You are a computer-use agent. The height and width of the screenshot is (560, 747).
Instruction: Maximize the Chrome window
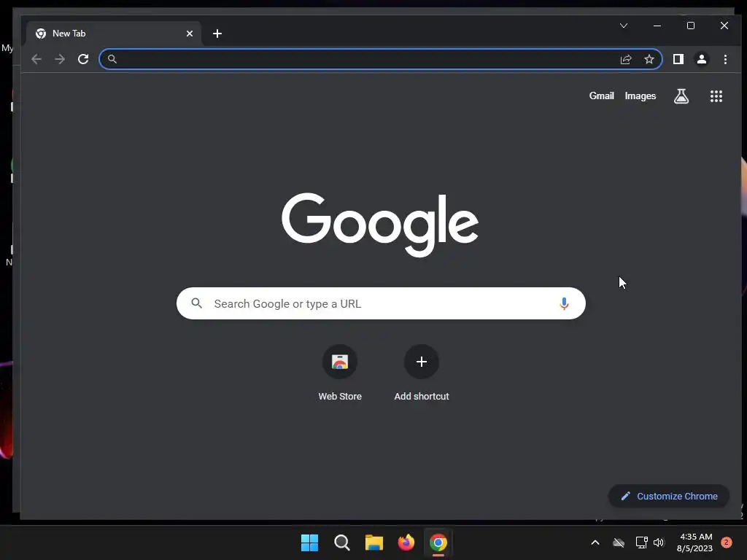[690, 26]
